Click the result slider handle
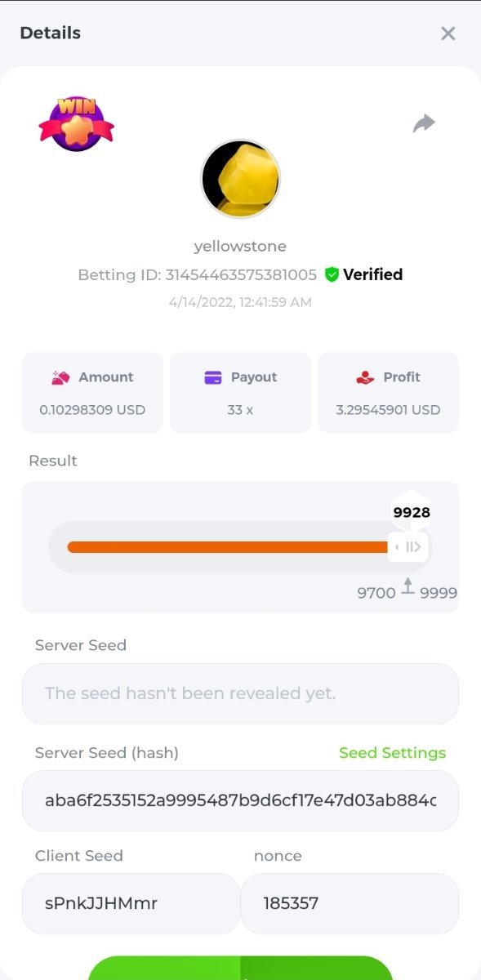The image size is (481, 980). [x=408, y=546]
